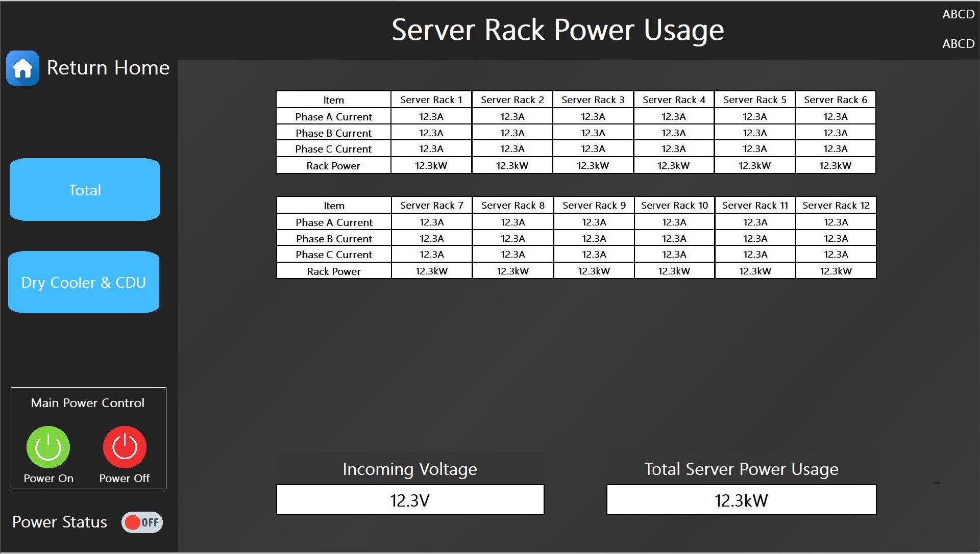Click the Server Rack 2 column header
The height and width of the screenshot is (554, 980).
click(512, 99)
